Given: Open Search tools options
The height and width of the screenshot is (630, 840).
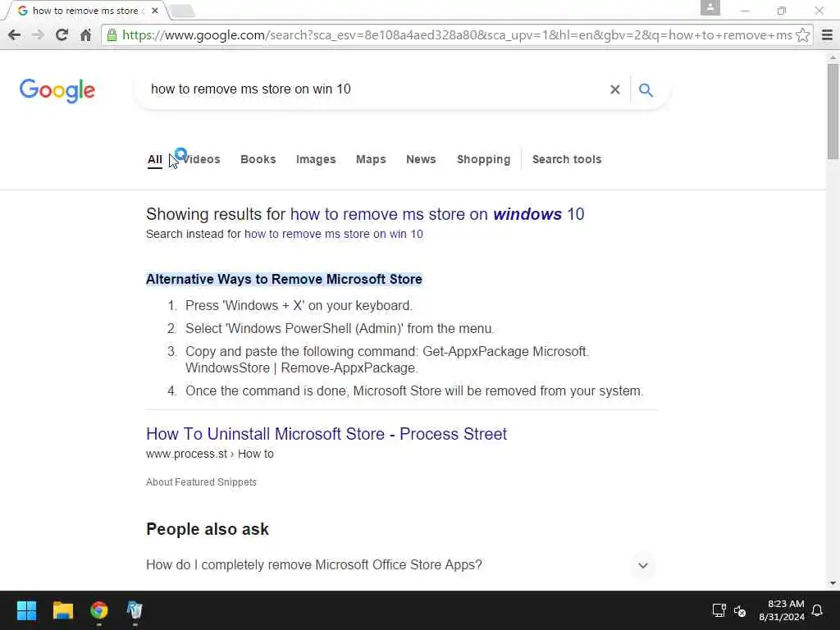Looking at the screenshot, I should pos(567,160).
